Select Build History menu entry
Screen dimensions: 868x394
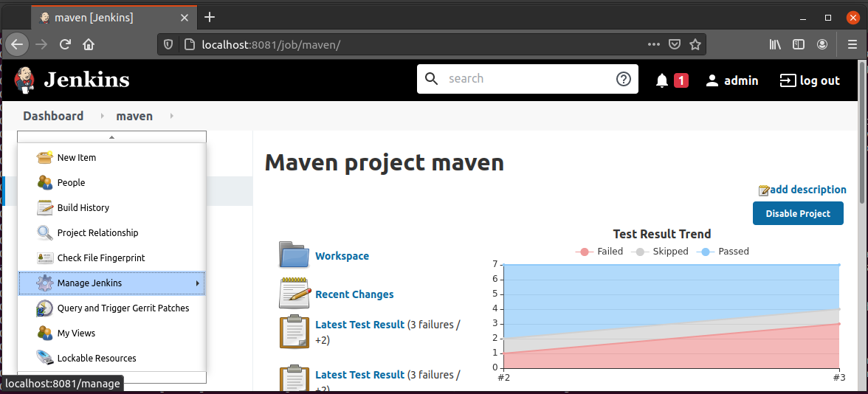(112, 207)
